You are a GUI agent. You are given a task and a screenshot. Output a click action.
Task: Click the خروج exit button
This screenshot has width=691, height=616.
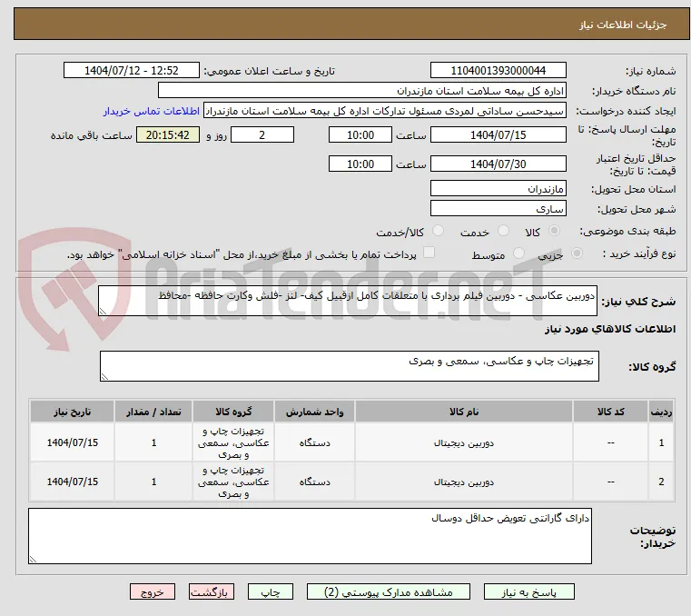coord(152,591)
